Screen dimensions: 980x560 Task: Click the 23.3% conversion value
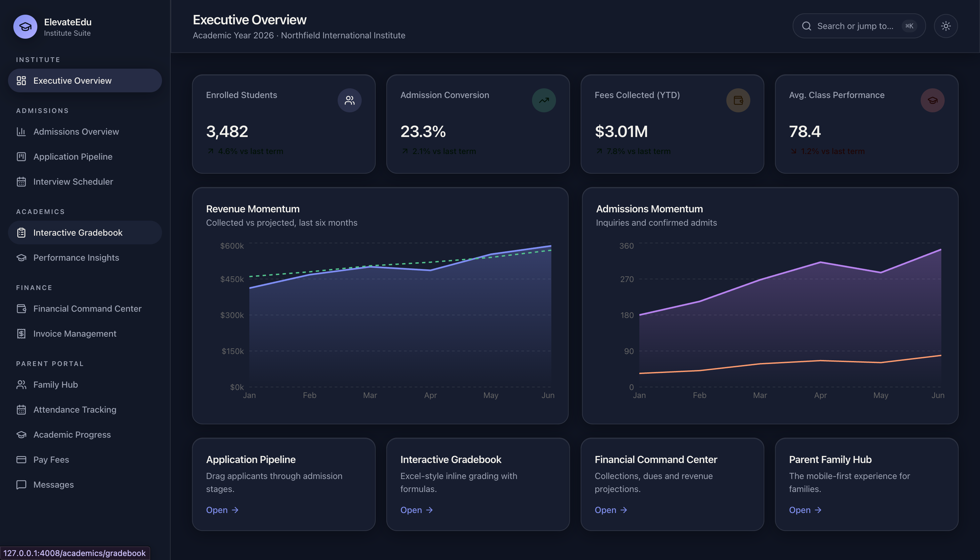[423, 132]
